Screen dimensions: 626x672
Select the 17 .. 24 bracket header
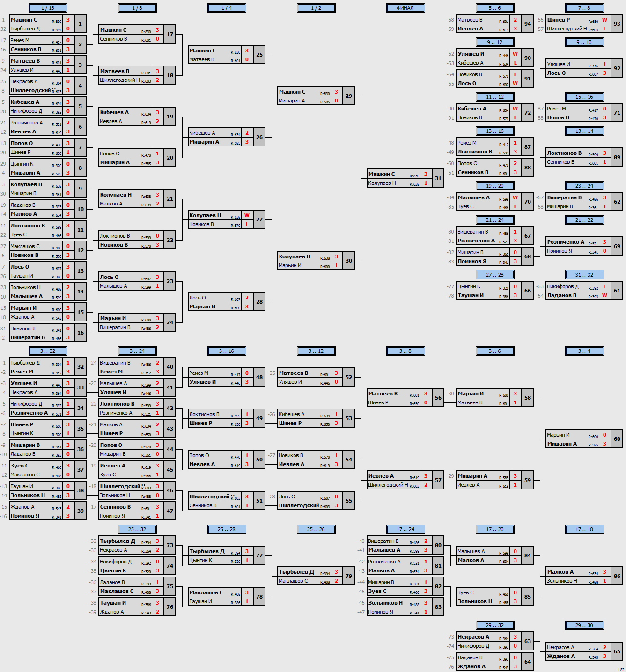[405, 529]
